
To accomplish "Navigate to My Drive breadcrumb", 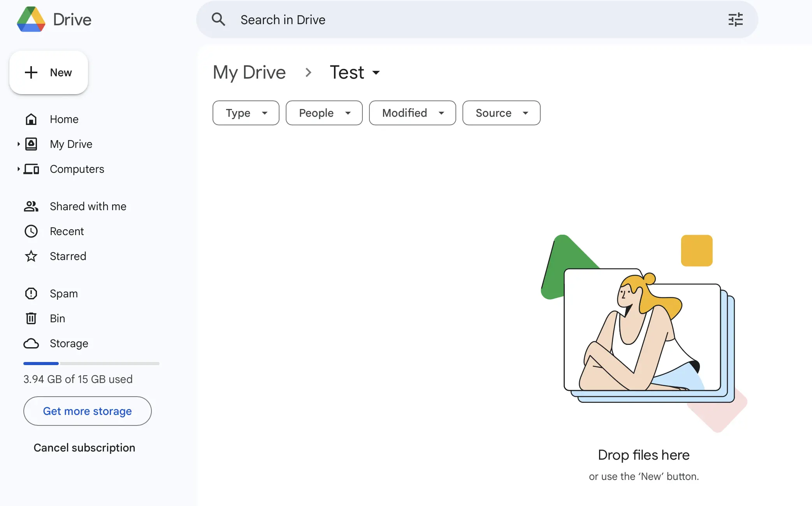I will [249, 72].
